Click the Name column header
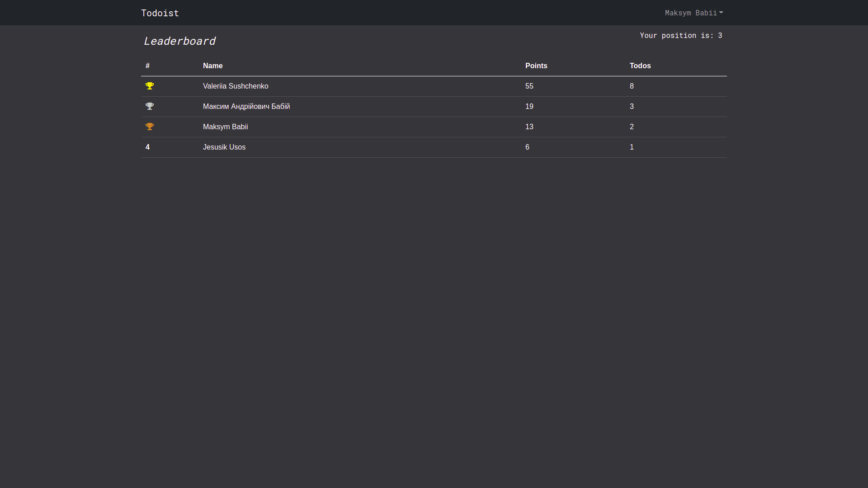The width and height of the screenshot is (868, 488). (212, 66)
